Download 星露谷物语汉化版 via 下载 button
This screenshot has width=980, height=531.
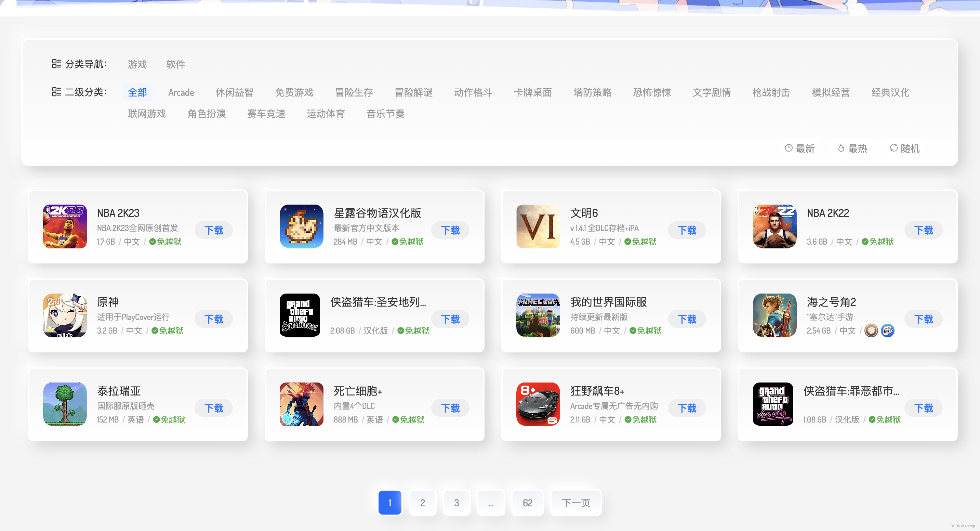(x=450, y=230)
